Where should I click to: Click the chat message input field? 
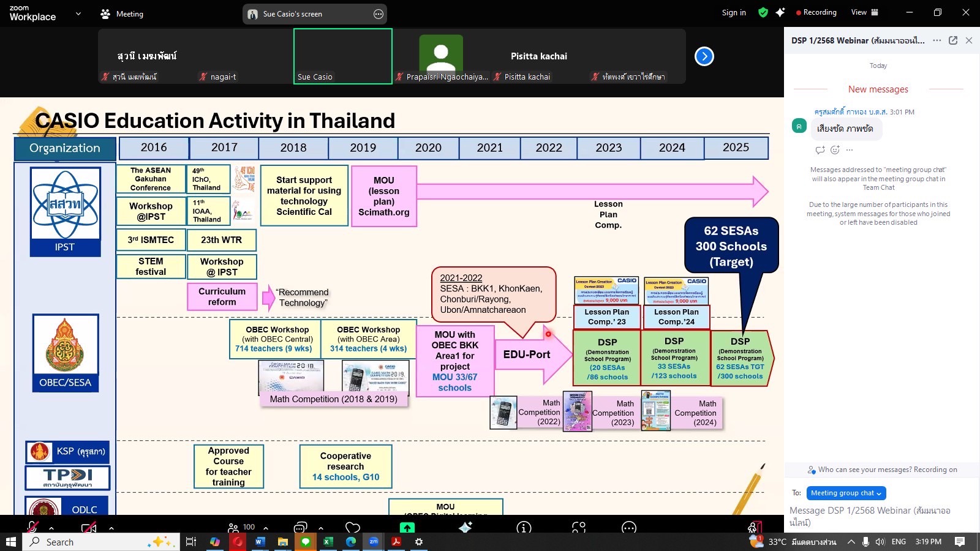tap(876, 515)
